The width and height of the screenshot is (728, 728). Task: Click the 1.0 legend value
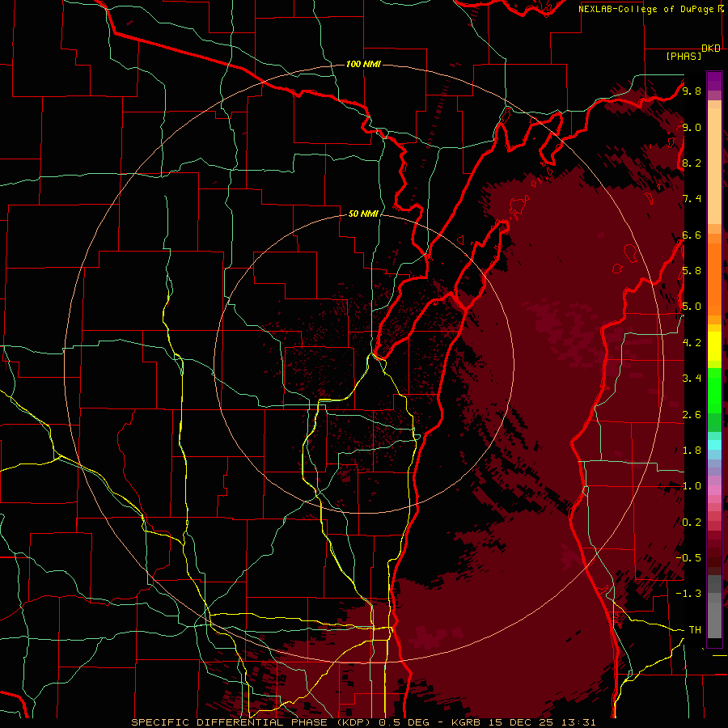coord(692,485)
